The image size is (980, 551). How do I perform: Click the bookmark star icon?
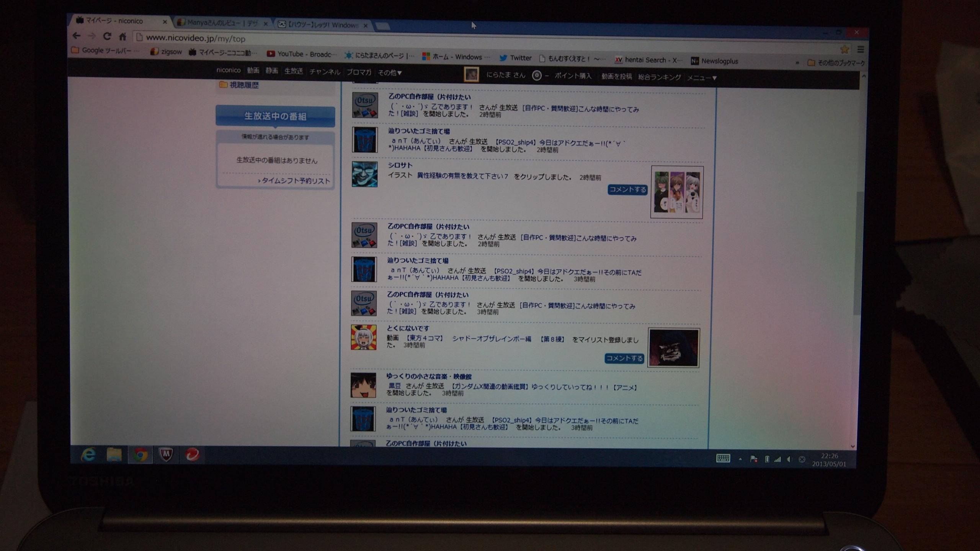point(844,49)
